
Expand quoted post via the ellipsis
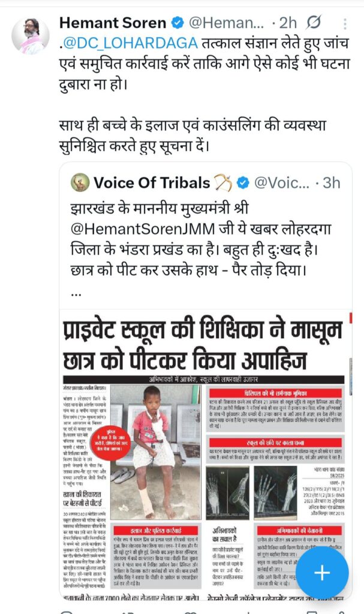(76, 294)
